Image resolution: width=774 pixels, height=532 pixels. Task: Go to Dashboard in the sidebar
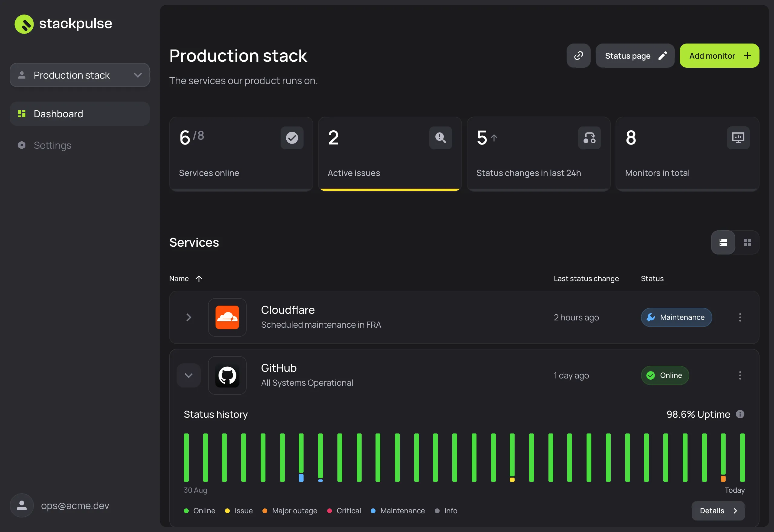tap(80, 114)
